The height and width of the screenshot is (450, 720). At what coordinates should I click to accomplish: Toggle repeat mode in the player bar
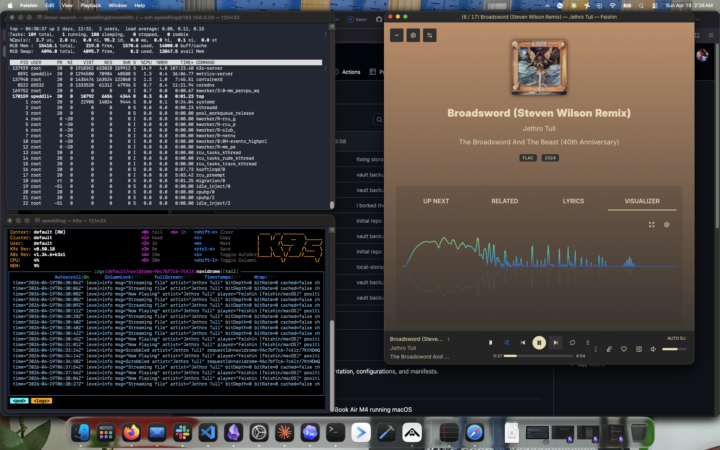click(x=572, y=343)
